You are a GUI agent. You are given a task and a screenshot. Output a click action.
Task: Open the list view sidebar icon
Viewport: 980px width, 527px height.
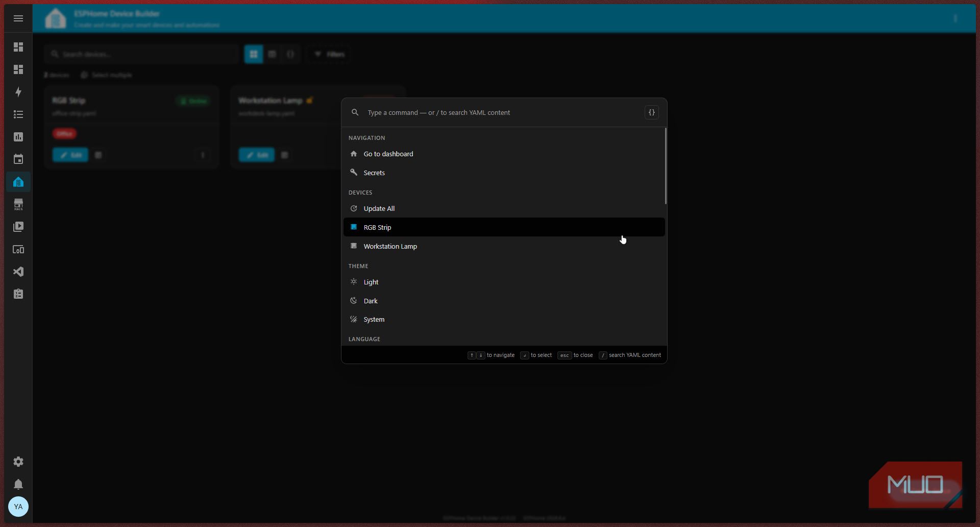tap(18, 114)
